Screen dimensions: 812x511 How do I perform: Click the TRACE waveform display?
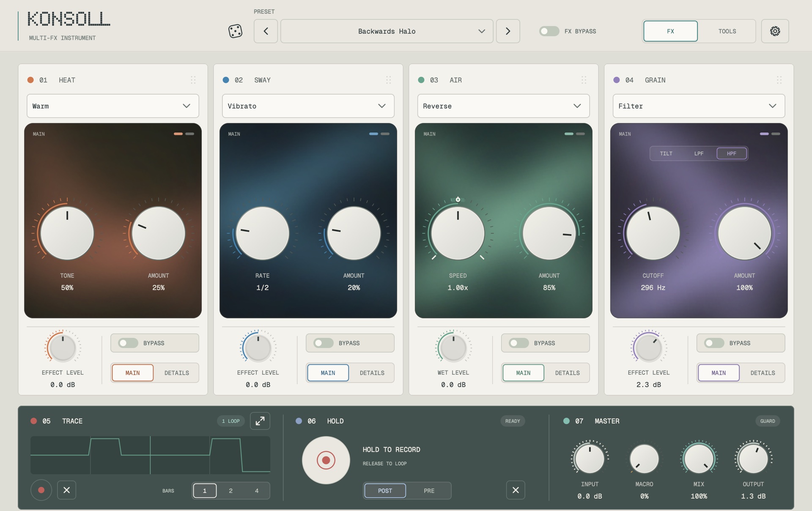pos(150,455)
